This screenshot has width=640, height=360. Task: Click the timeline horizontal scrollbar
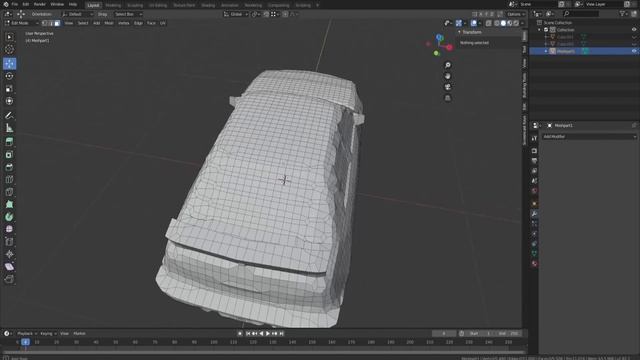coord(264,352)
